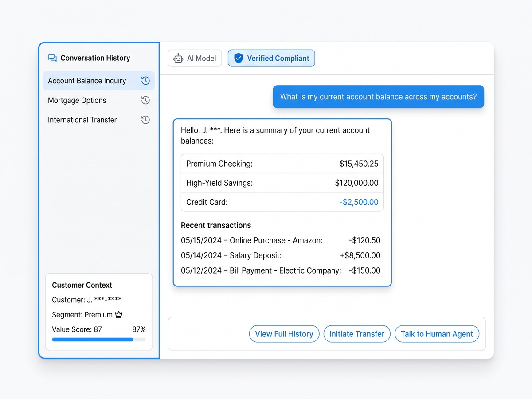Viewport: 532px width, 399px height.
Task: Click the crown icon next to Segment: Premium
Action: click(x=119, y=315)
